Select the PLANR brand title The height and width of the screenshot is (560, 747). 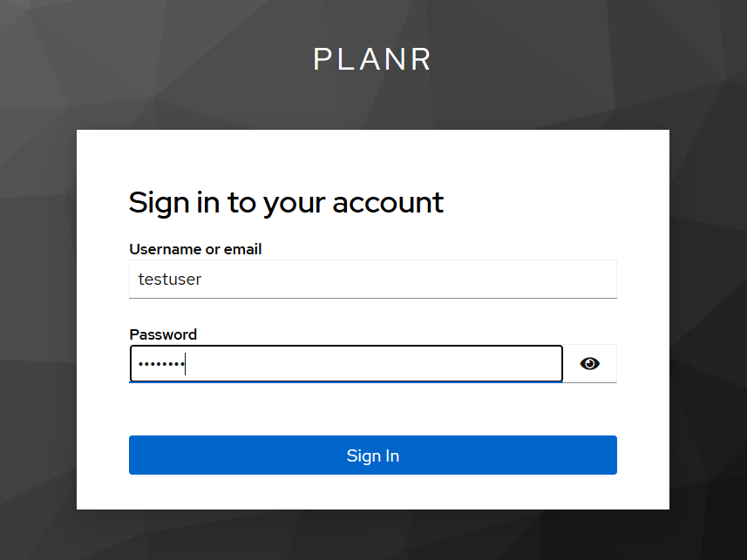[372, 58]
